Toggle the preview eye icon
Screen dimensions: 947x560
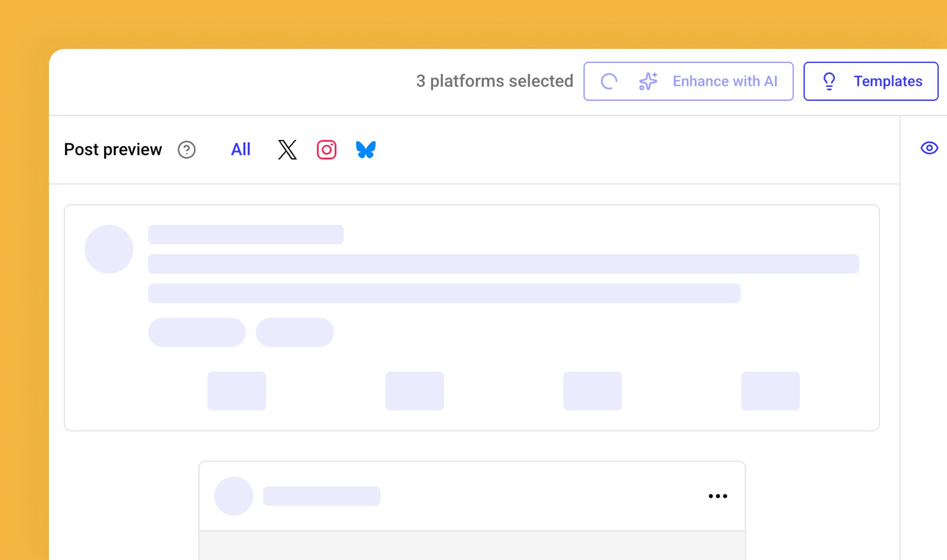pos(929,148)
